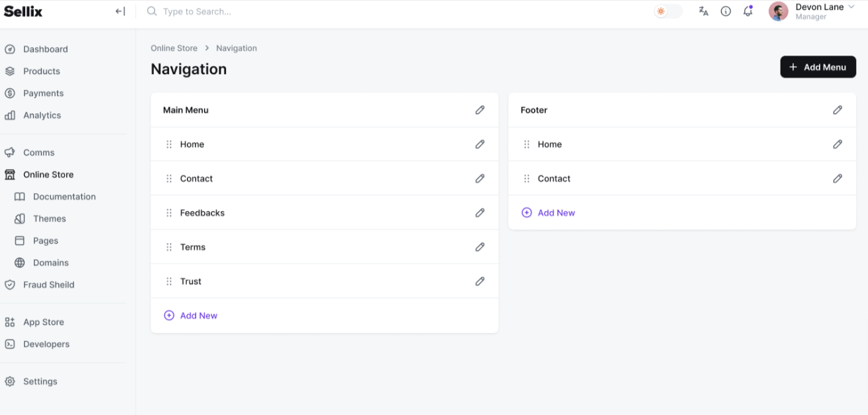Click the help info icon in top bar
Image resolution: width=868 pixels, height=415 pixels.
pyautogui.click(x=726, y=11)
